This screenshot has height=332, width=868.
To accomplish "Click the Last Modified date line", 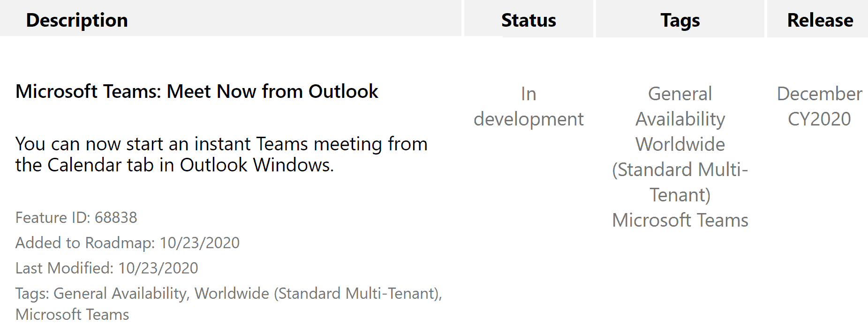I will (107, 268).
